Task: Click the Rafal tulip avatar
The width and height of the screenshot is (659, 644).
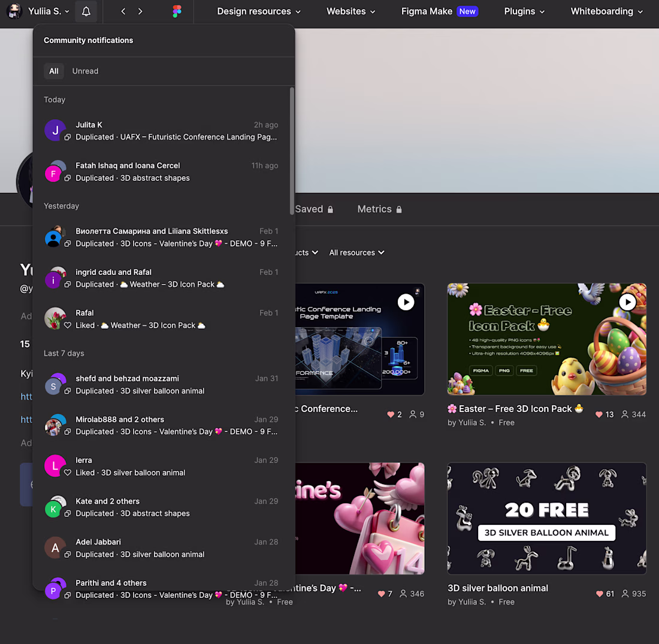Action: (55, 318)
